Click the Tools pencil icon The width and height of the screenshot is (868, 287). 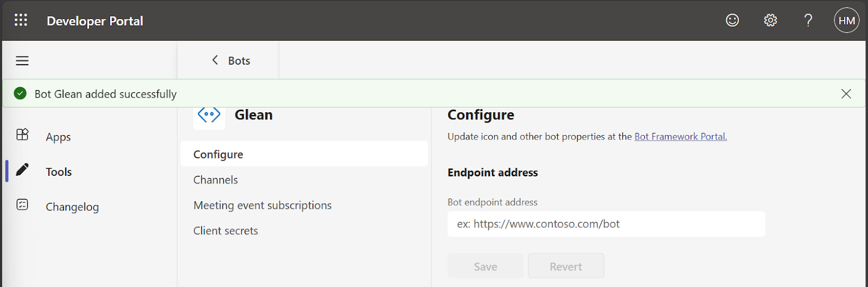click(x=22, y=170)
